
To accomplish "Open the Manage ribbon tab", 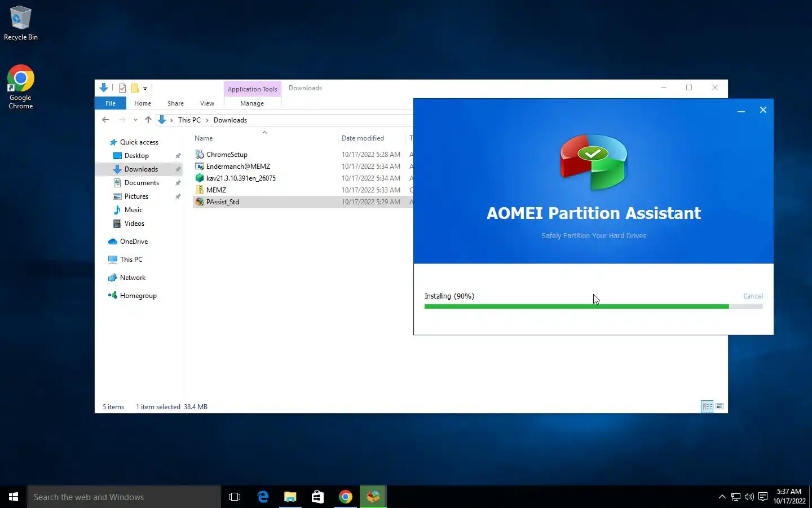I will pos(252,103).
